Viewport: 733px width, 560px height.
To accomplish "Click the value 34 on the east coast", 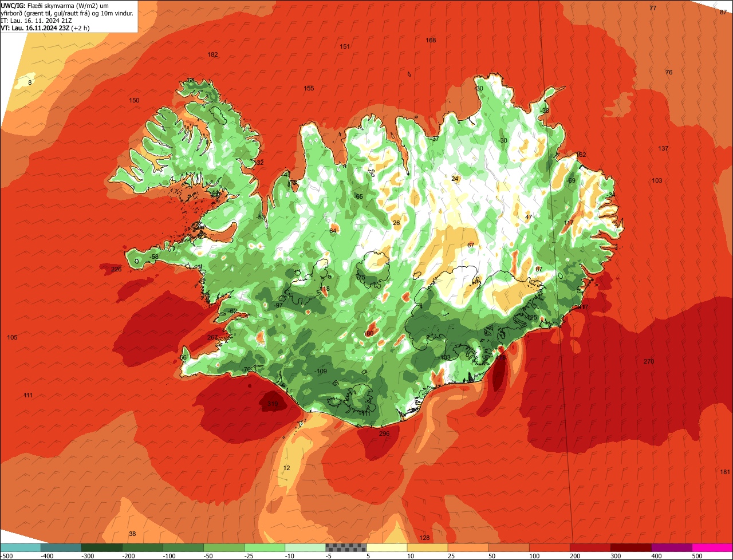I will pos(612,195).
